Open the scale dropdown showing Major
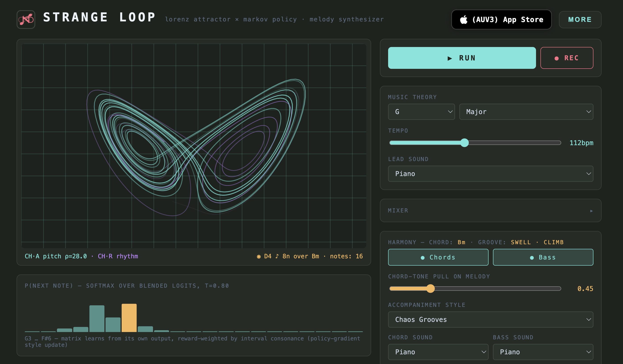The height and width of the screenshot is (364, 623). pyautogui.click(x=526, y=112)
